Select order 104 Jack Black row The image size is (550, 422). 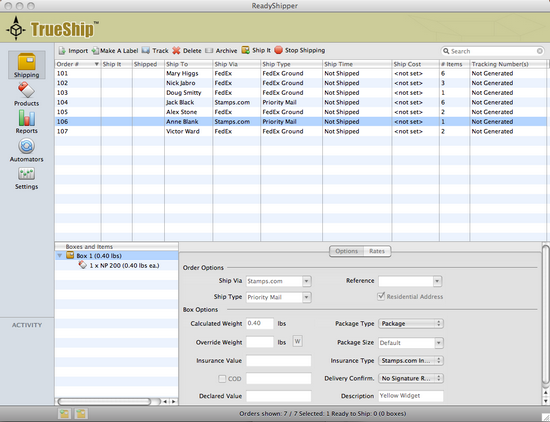coord(301,102)
